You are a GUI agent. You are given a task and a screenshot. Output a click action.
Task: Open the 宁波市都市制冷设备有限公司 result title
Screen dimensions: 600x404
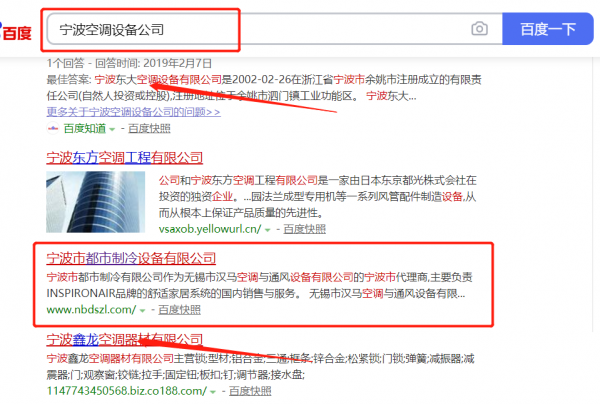pos(131,258)
